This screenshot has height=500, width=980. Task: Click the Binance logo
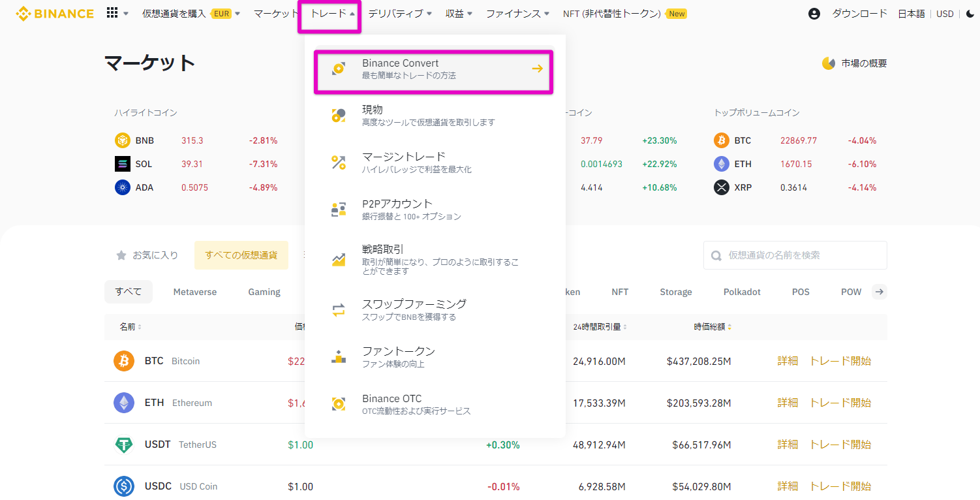(x=55, y=13)
